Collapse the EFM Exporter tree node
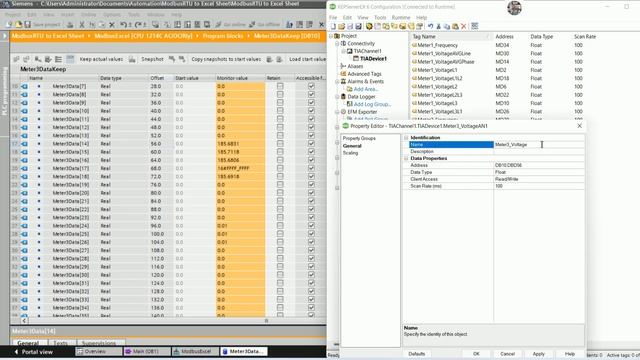This screenshot has width=640, height=360. 337,112
